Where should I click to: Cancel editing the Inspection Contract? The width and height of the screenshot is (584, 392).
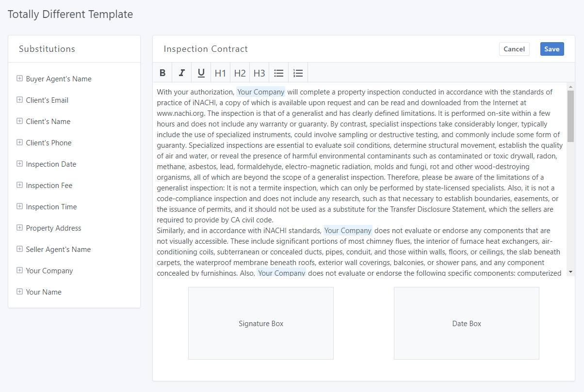pos(514,49)
